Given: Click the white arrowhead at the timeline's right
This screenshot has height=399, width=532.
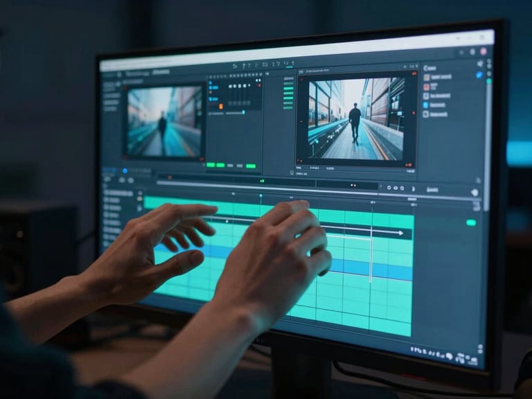Looking at the screenshot, I should pyautogui.click(x=400, y=233).
